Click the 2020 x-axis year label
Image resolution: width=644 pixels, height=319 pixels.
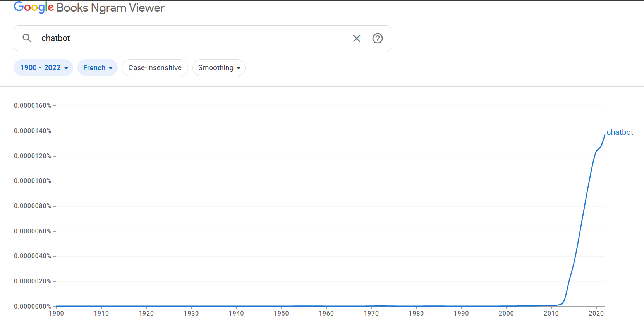tap(596, 313)
